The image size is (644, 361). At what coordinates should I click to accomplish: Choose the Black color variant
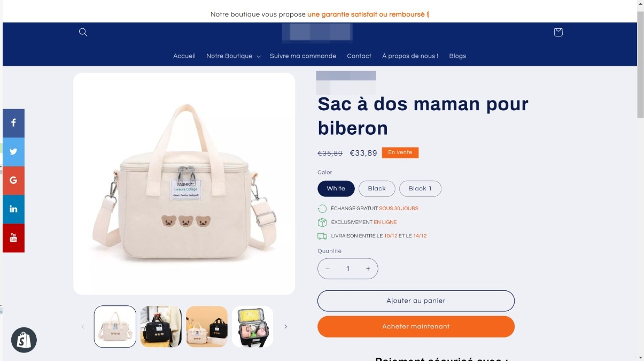tap(377, 188)
